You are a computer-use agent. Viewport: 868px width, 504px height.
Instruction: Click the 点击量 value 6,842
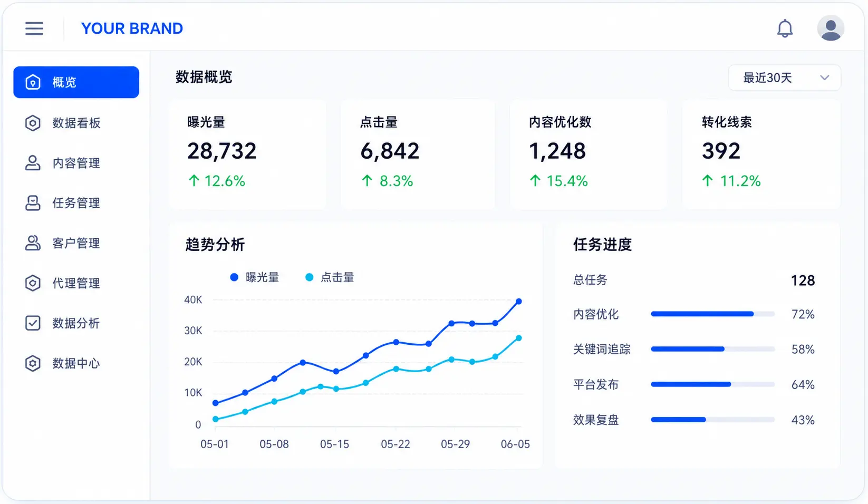click(x=390, y=151)
